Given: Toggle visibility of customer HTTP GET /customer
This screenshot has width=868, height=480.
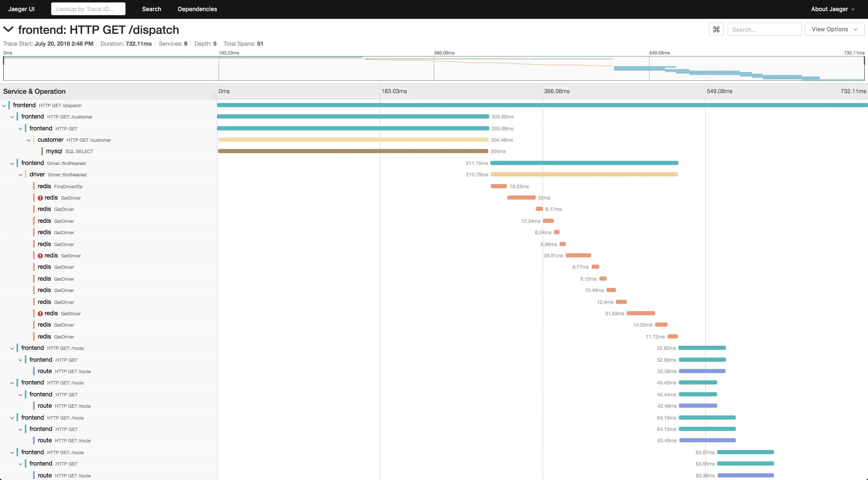Looking at the screenshot, I should click(28, 139).
